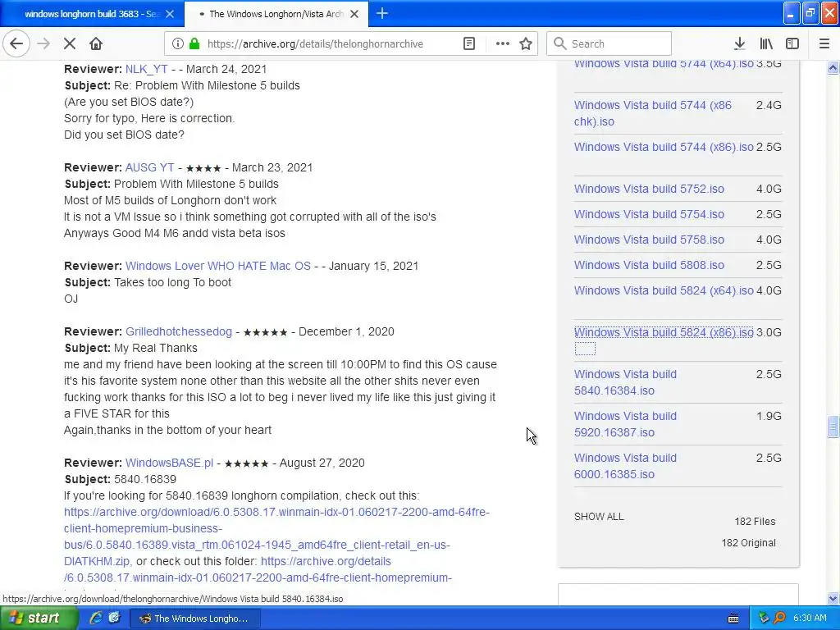This screenshot has height=630, width=840.
Task: Select The Windows Longhorn/Vista Archive tab
Action: coord(276,14)
